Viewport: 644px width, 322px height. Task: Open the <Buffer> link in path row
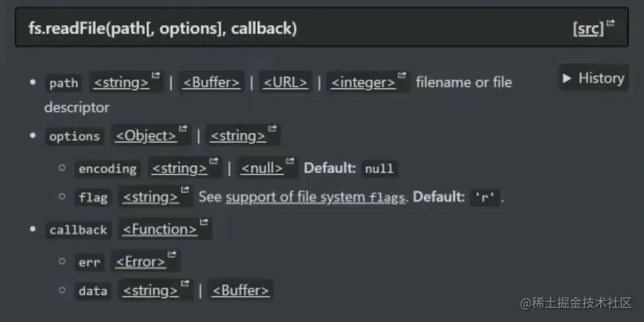[x=211, y=82]
